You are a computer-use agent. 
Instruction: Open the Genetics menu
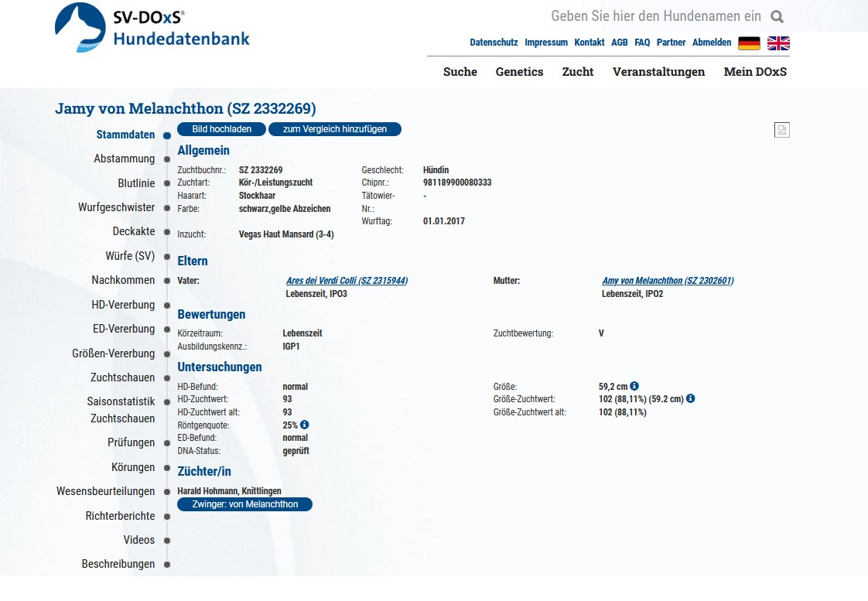(x=519, y=72)
